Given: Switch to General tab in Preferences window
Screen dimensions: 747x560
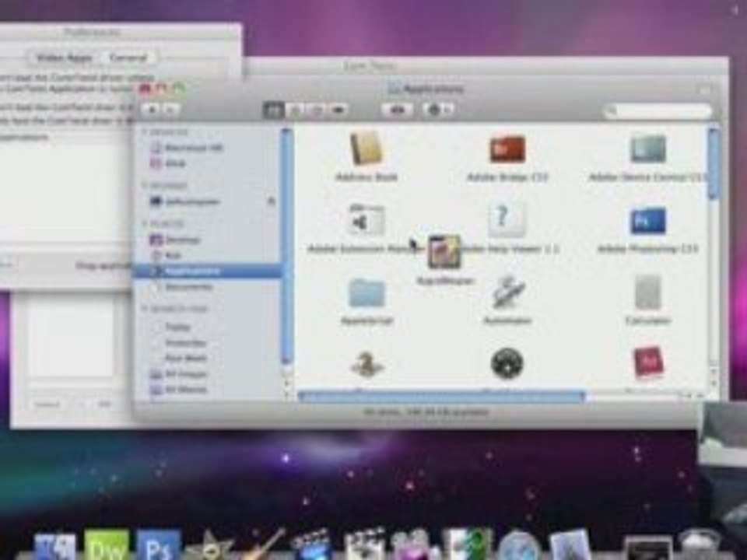Looking at the screenshot, I should click(128, 58).
